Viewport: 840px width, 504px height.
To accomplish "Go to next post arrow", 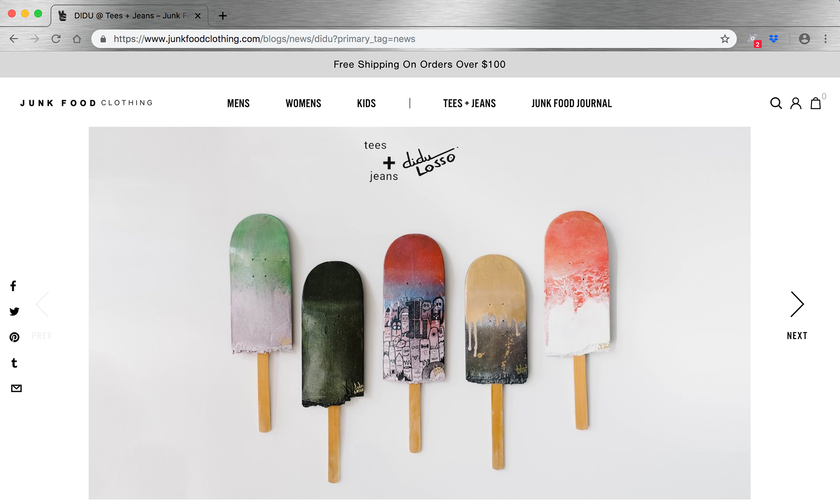I will [x=797, y=304].
